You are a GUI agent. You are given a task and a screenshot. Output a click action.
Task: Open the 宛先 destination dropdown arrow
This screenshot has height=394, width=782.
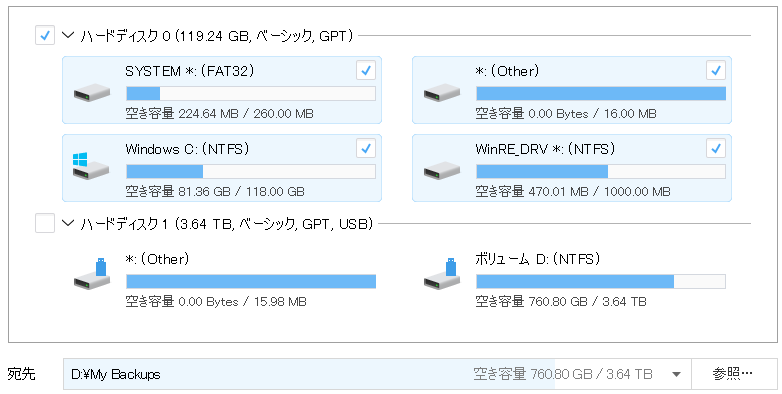point(676,374)
